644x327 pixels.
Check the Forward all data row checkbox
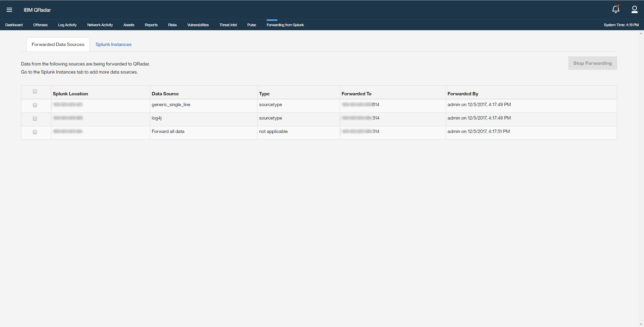point(35,132)
